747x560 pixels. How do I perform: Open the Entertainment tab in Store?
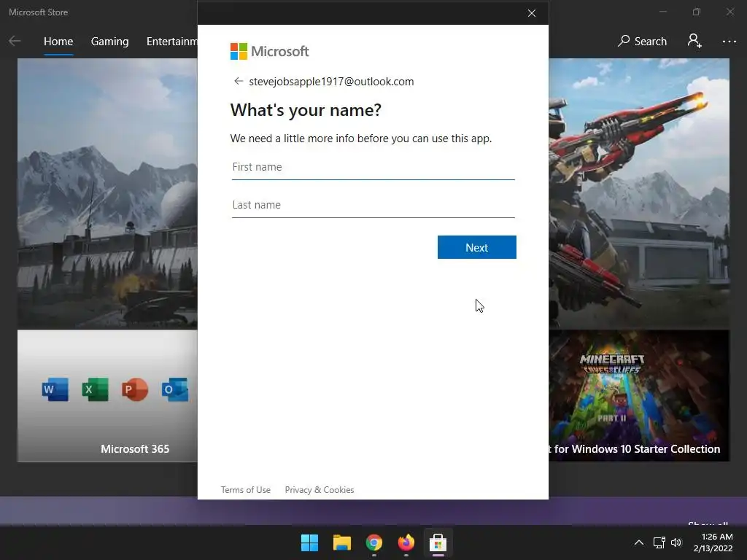pos(171,42)
